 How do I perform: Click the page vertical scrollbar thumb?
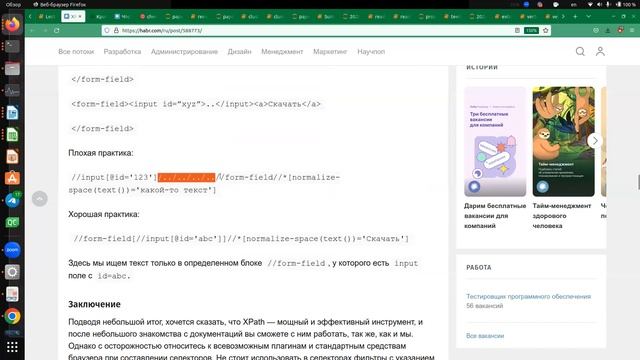click(638, 182)
